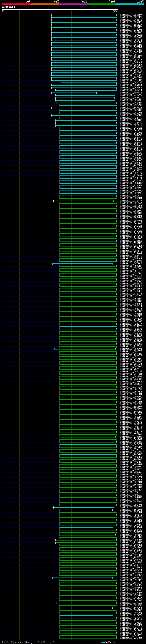The height and width of the screenshot is (644, 146).
Task: Click the UniRef100_B4FGG4 label
Action: (131, 608)
